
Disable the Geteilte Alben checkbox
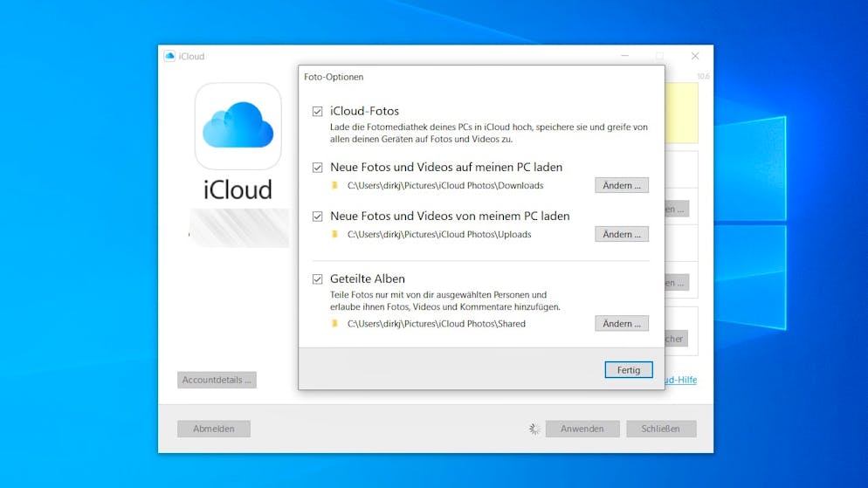pos(317,278)
